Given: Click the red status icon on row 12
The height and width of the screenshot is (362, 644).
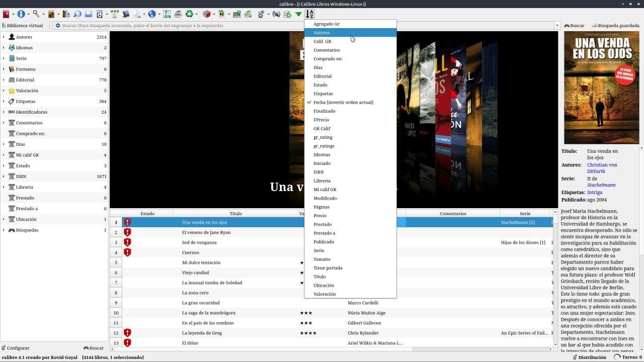Looking at the screenshot, I should [127, 333].
